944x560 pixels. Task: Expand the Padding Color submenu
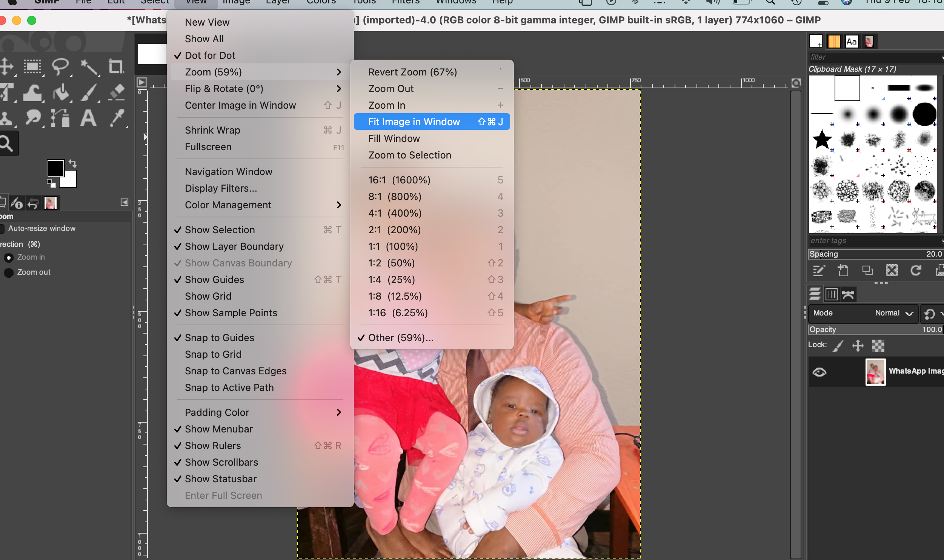[260, 412]
